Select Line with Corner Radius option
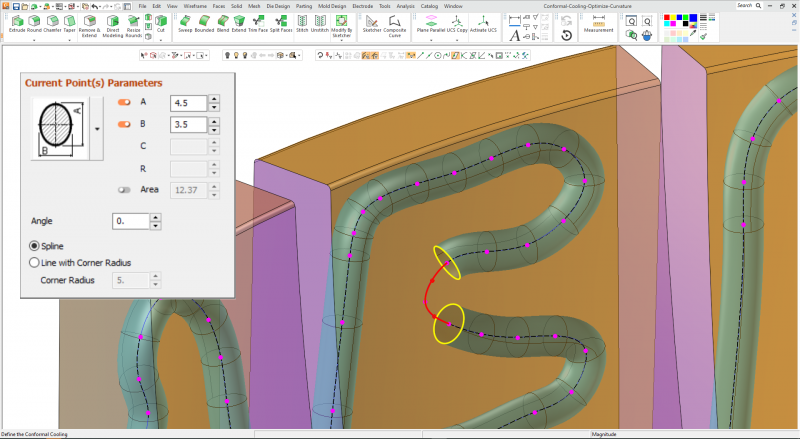 (x=34, y=262)
